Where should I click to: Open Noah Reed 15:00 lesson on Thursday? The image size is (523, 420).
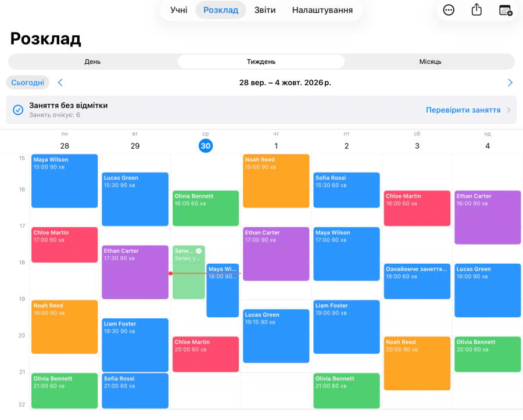point(276,181)
